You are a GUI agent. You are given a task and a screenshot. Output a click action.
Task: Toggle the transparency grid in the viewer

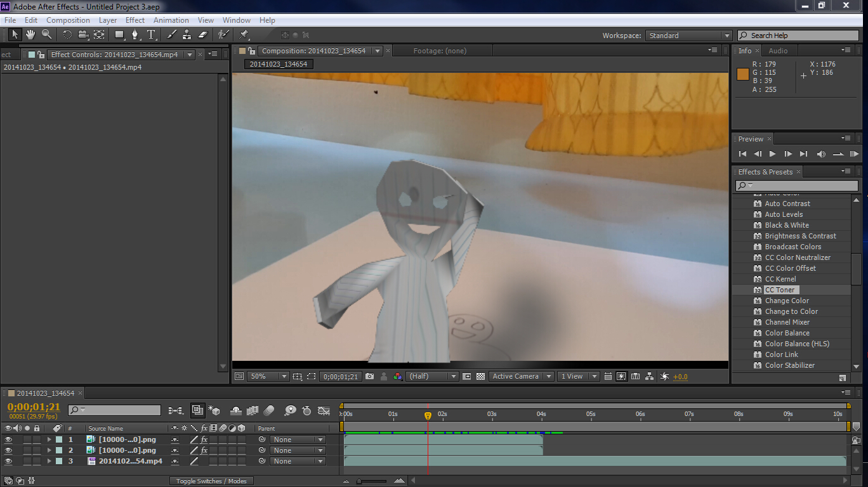(481, 376)
